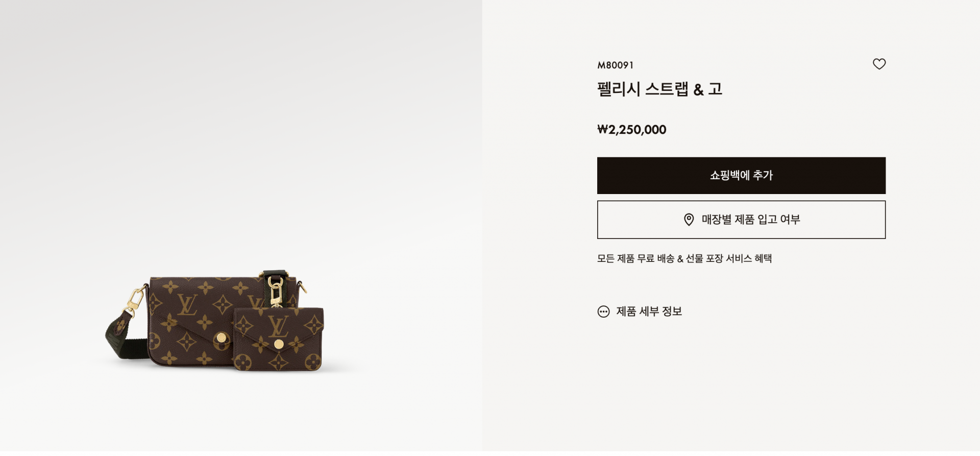980x456 pixels.
Task: Click the LV logo on the large bag
Action: [x=187, y=305]
